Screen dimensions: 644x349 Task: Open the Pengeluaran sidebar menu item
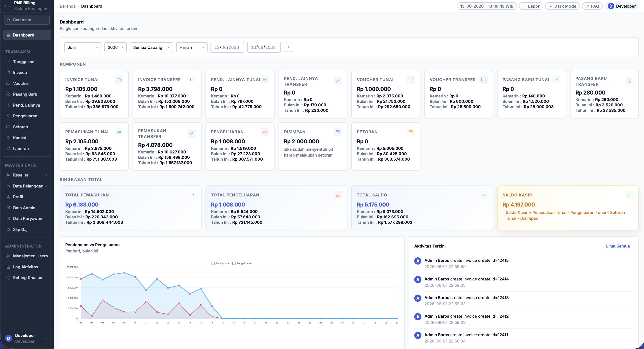(x=27, y=116)
